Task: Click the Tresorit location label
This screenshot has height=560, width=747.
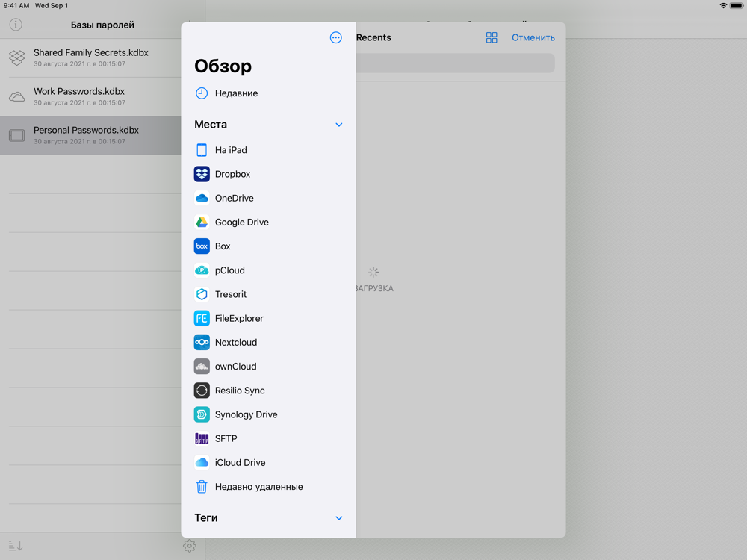Action: click(231, 294)
